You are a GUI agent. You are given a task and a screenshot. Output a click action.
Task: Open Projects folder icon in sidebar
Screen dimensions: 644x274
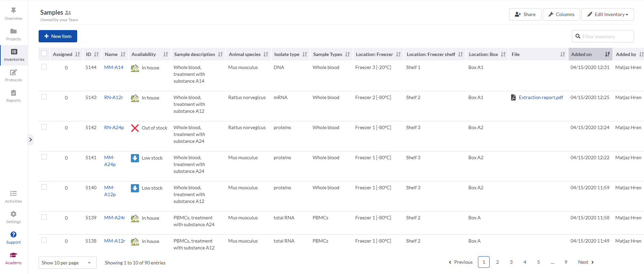(x=13, y=31)
